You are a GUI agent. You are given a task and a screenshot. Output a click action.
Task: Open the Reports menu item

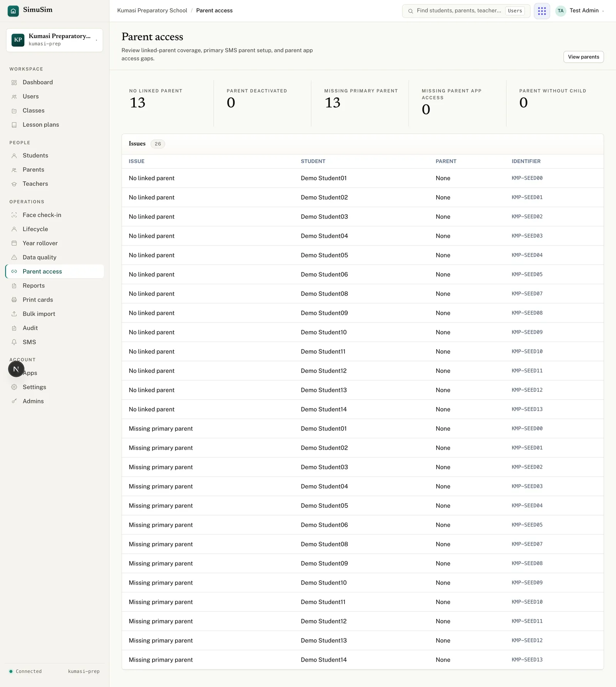coord(55,286)
